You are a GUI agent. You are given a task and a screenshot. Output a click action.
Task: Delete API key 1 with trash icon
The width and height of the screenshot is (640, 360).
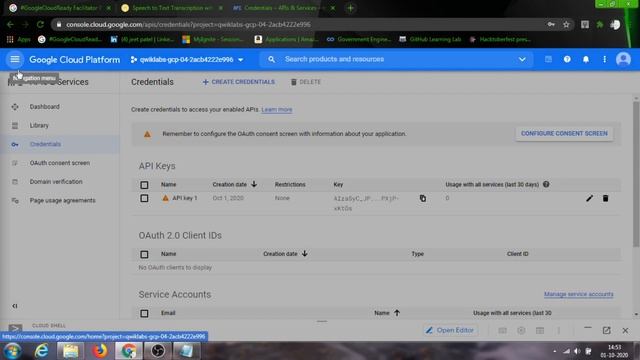(605, 198)
